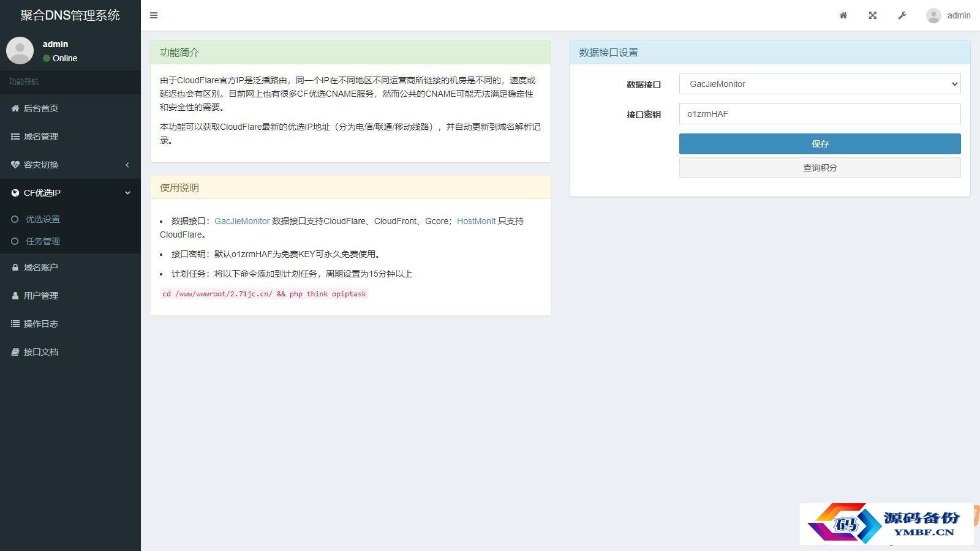Viewport: 980px width, 551px height.
Task: Collapse the CF优选IP submenu chevron
Action: point(127,193)
